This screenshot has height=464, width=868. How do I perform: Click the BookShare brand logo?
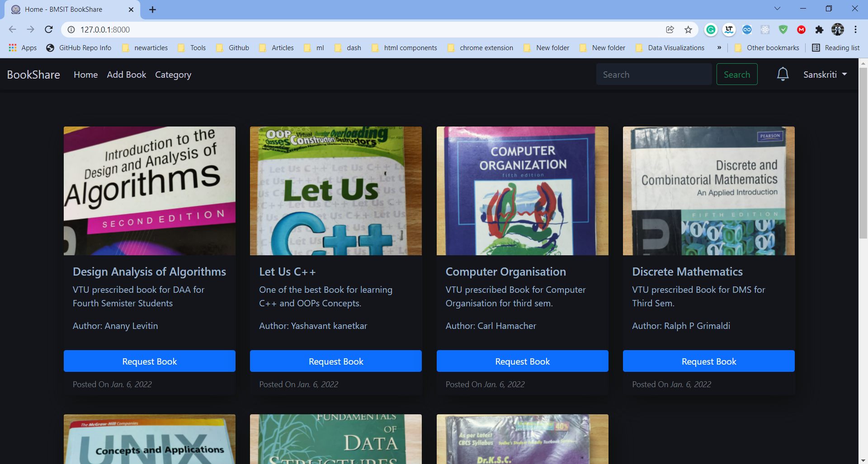33,75
